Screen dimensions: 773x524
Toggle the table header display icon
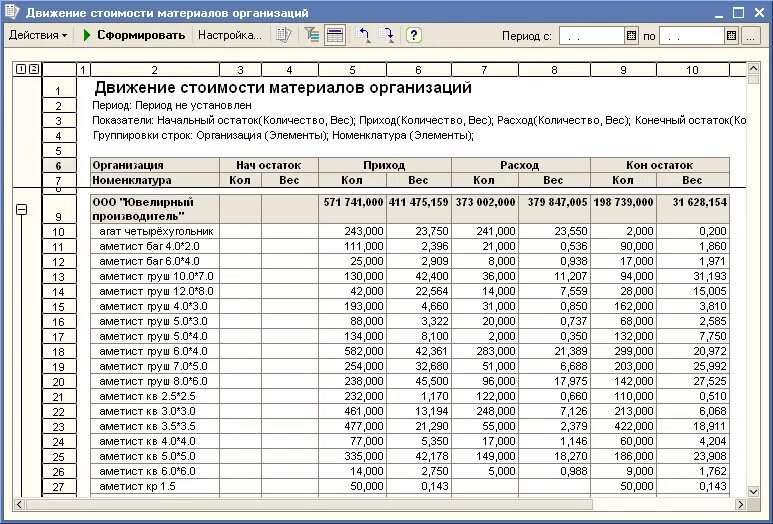coord(335,35)
